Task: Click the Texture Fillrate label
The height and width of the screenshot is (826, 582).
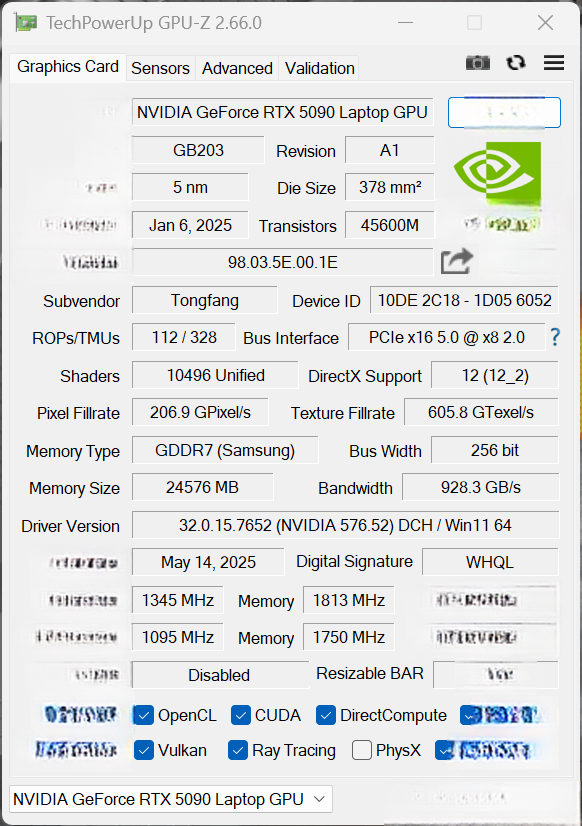Action: 342,413
